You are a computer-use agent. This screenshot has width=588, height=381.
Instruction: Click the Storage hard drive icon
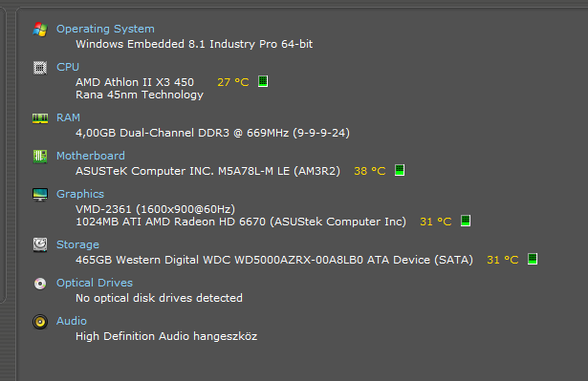(x=40, y=245)
